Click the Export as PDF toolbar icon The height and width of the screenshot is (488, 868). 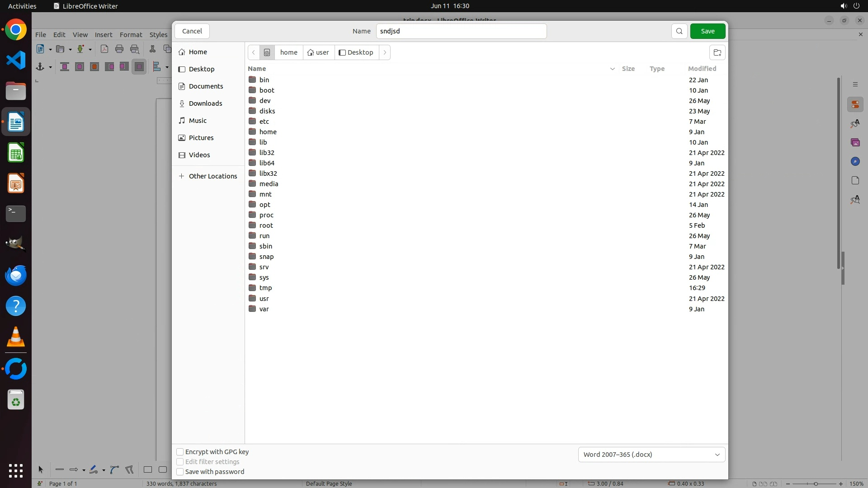104,49
